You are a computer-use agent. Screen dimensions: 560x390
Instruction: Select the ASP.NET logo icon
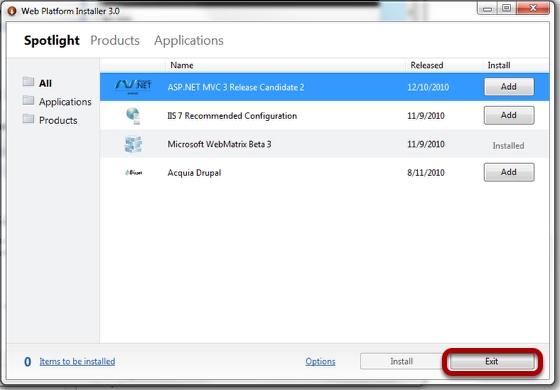pyautogui.click(x=133, y=87)
